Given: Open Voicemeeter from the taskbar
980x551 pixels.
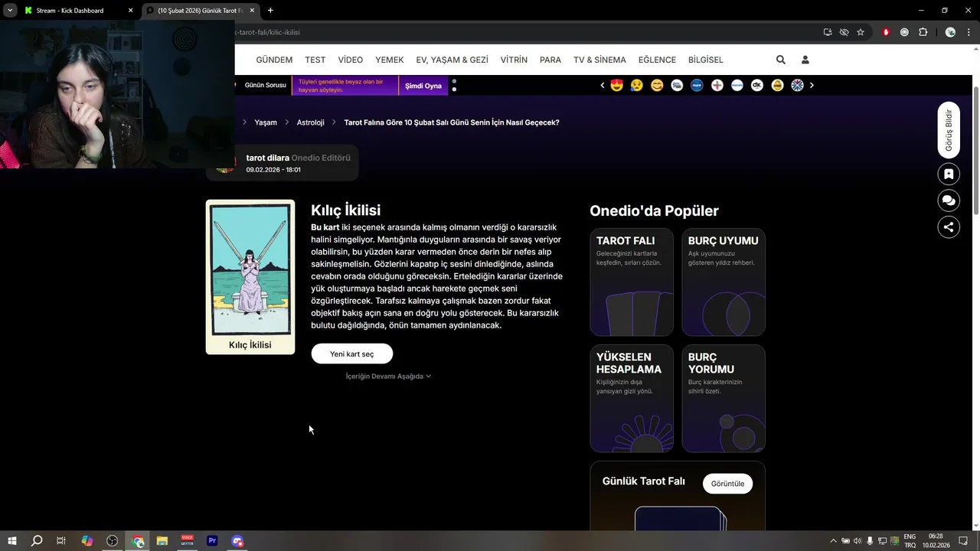Looking at the screenshot, I should (188, 541).
